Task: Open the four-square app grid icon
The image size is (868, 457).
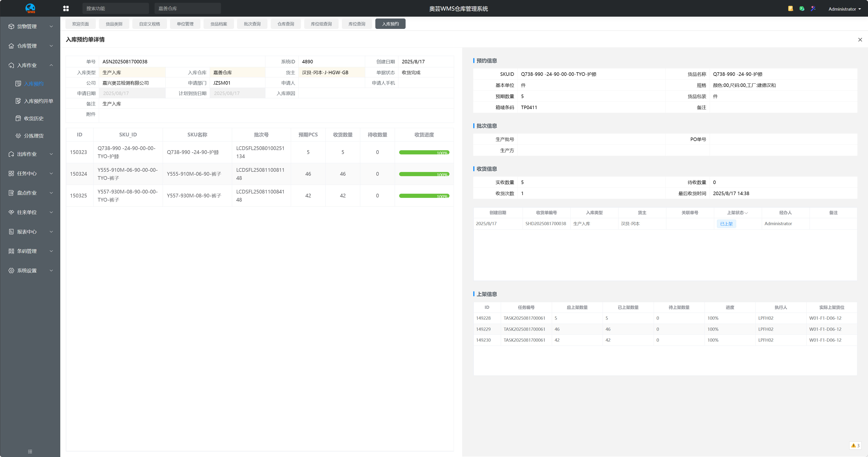Action: tap(66, 8)
